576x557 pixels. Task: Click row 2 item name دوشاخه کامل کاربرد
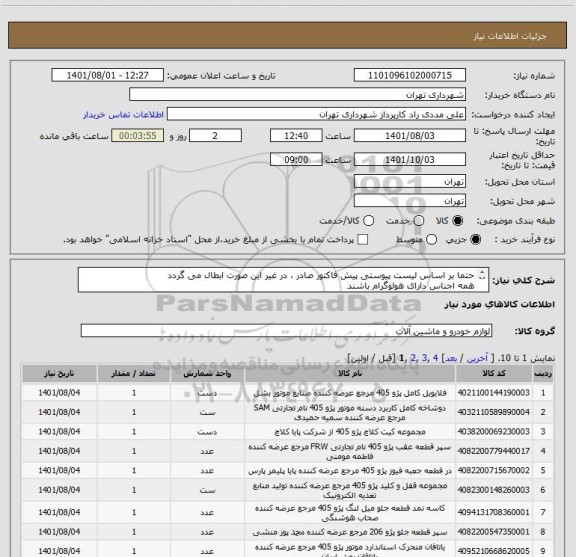(x=350, y=412)
